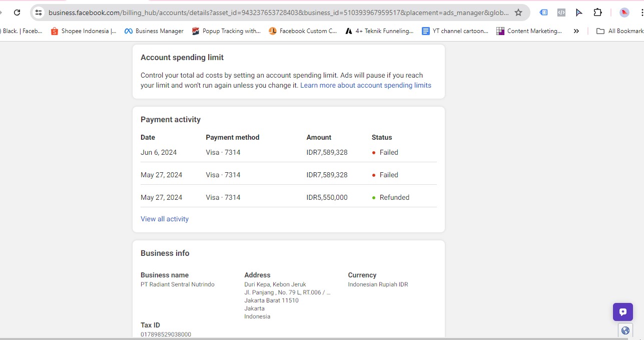Viewport: 644px width, 340px height.
Task: Open the All Bookmarks folder
Action: pos(620,31)
